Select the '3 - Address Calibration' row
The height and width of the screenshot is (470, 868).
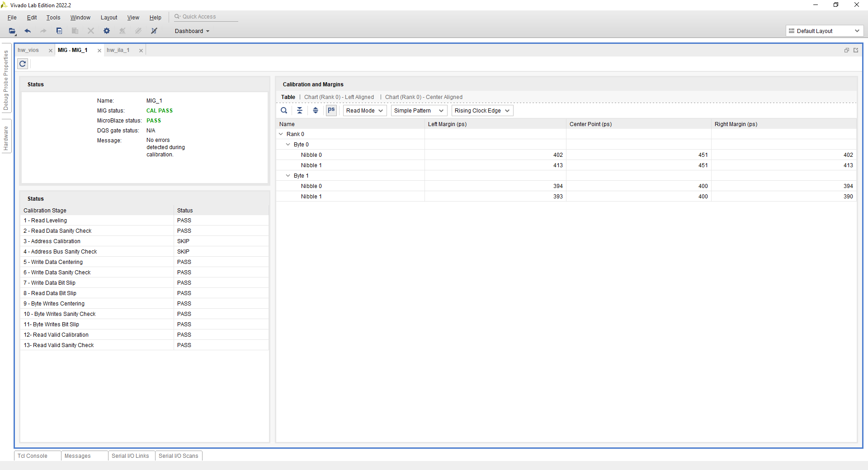point(145,241)
